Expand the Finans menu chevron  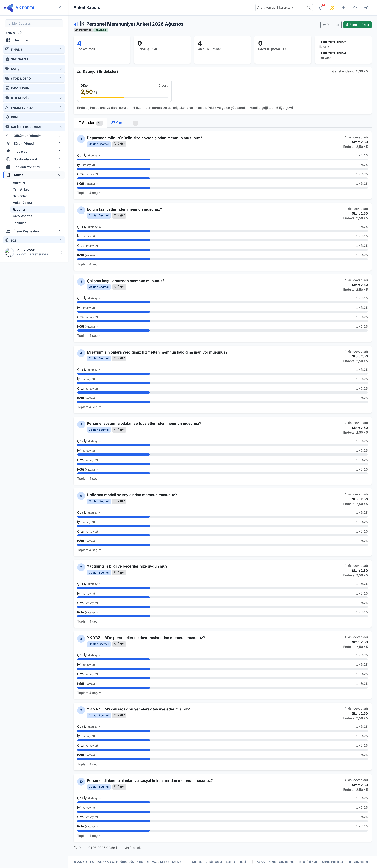(x=61, y=50)
